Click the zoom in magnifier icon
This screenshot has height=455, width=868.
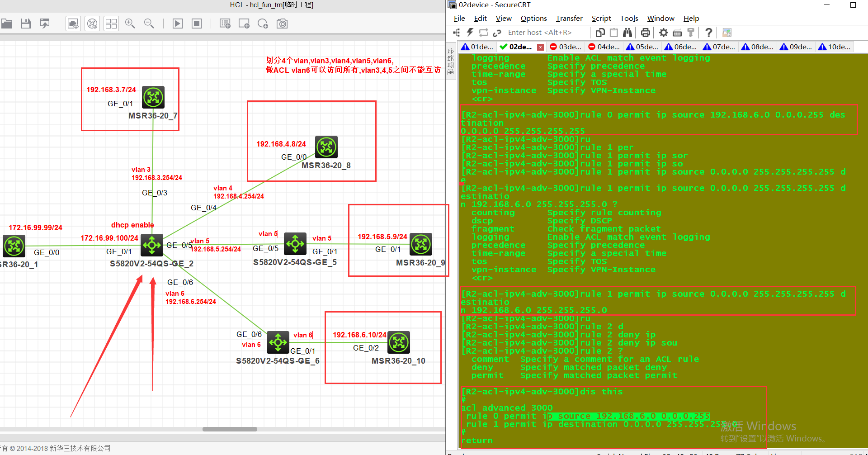[x=130, y=24]
